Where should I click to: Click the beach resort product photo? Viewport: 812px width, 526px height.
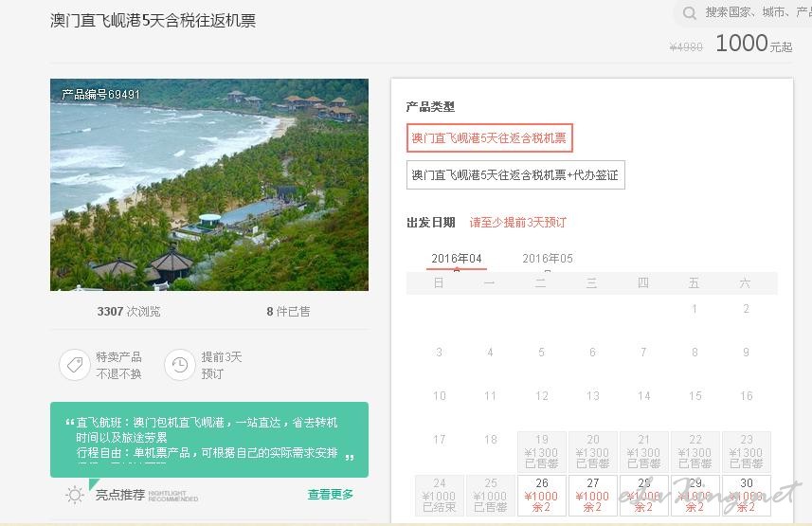pos(209,185)
